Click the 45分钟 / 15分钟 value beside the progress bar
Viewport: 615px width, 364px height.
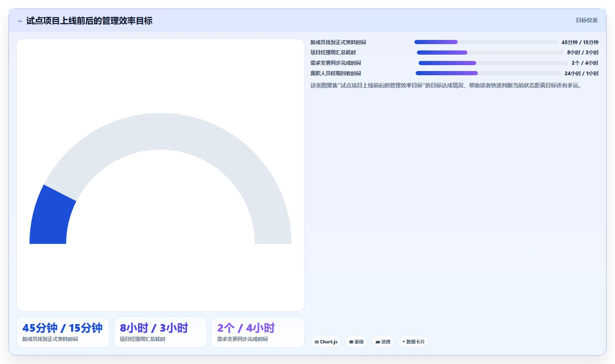(x=580, y=42)
